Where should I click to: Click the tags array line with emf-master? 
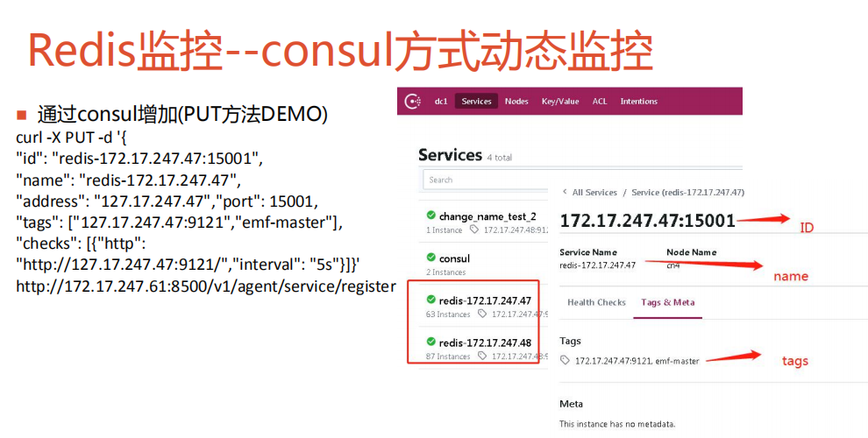click(180, 223)
